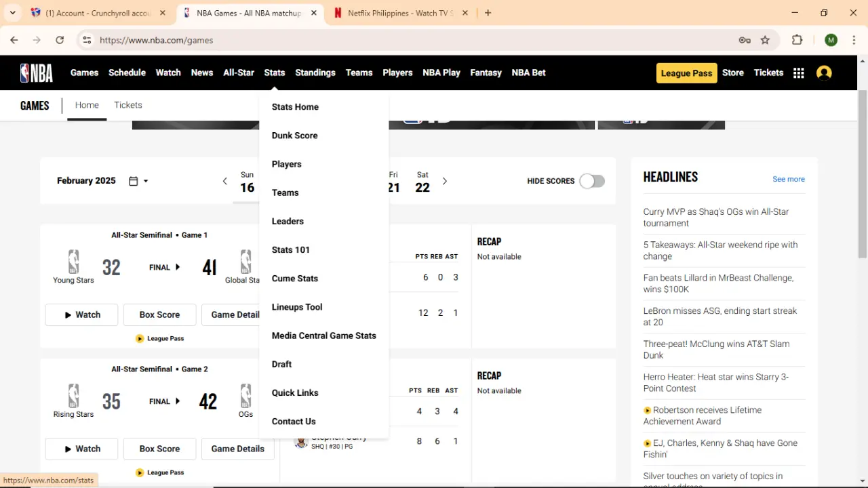Click the Young Stars team logo
Image resolution: width=868 pixels, height=488 pixels.
(x=73, y=262)
